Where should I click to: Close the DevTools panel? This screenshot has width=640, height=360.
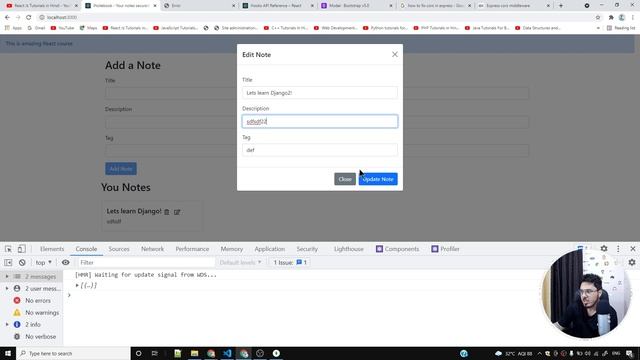(x=633, y=249)
